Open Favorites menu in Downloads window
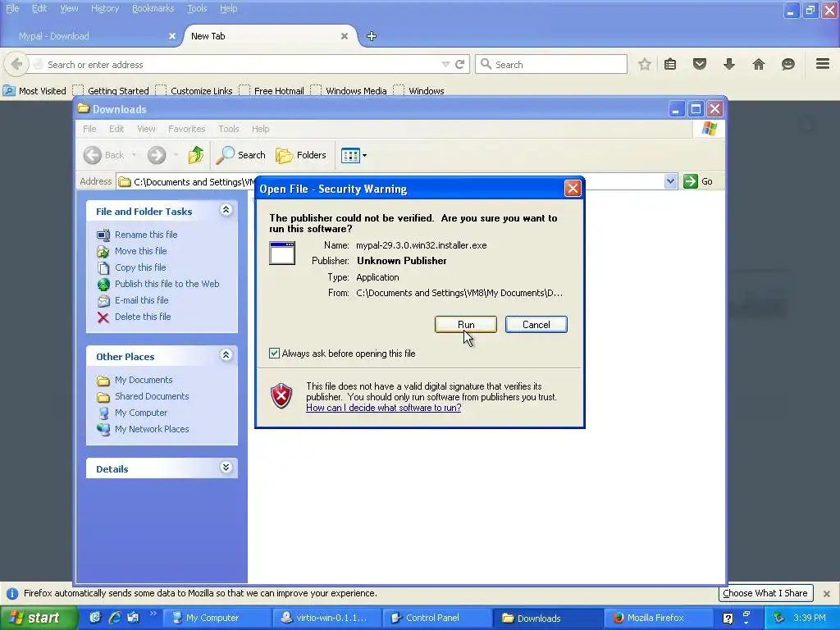Screen dimensions: 840x630 tap(186, 129)
